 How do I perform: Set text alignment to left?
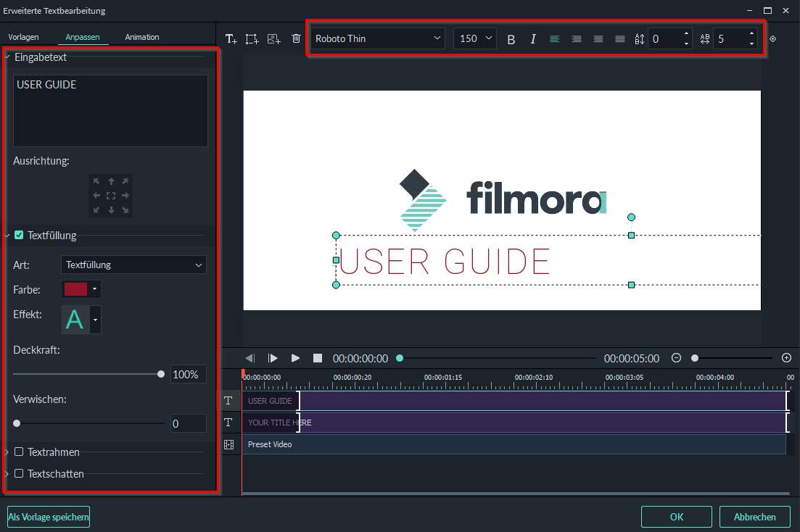click(555, 39)
